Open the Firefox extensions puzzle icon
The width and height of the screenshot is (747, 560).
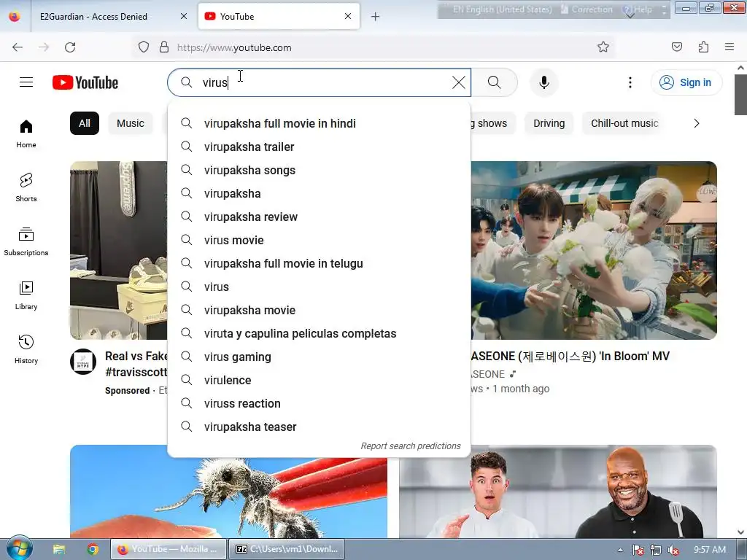click(703, 47)
